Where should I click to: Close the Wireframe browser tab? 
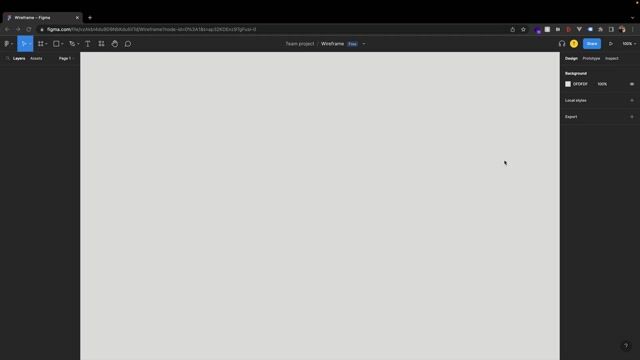click(x=77, y=18)
